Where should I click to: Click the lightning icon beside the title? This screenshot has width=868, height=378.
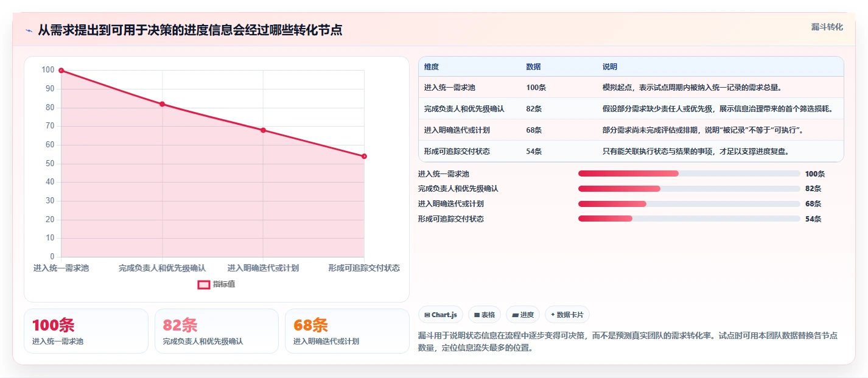point(29,31)
